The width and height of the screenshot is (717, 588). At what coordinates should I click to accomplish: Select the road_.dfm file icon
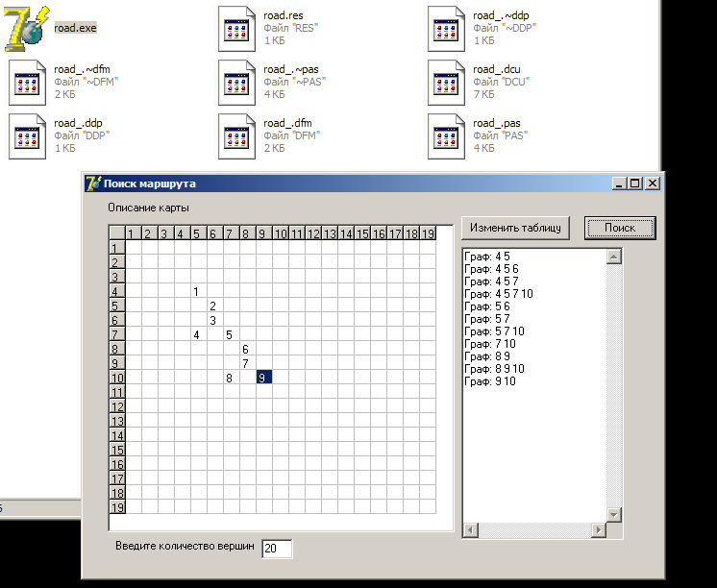(236, 136)
